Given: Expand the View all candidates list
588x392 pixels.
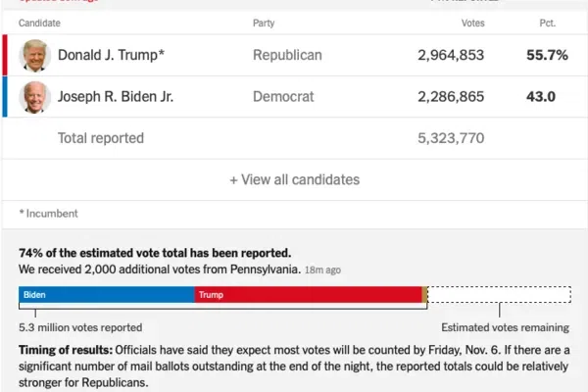Looking at the screenshot, I should 294,179.
